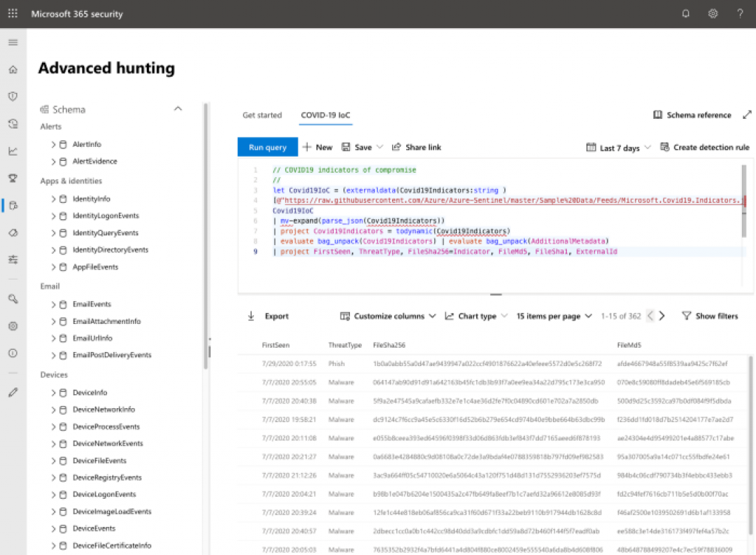Click the Phish threat type cell
Image resolution: width=756 pixels, height=555 pixels.
pyautogui.click(x=337, y=364)
